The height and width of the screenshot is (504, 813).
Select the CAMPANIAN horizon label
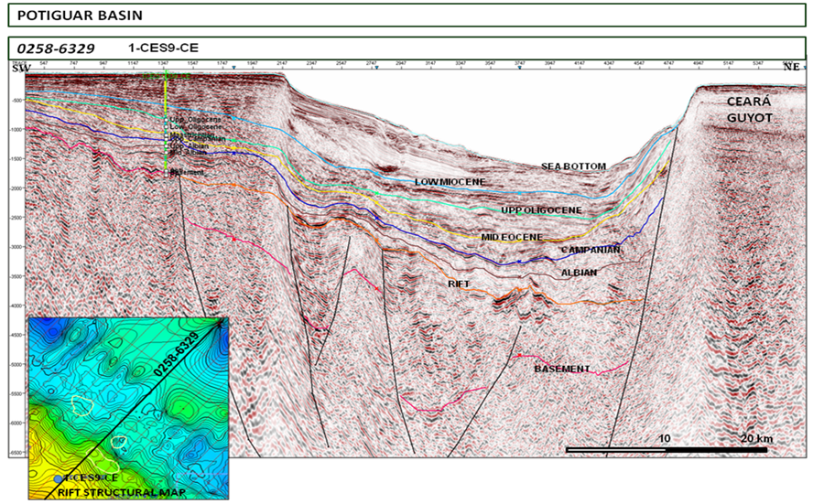coord(591,249)
